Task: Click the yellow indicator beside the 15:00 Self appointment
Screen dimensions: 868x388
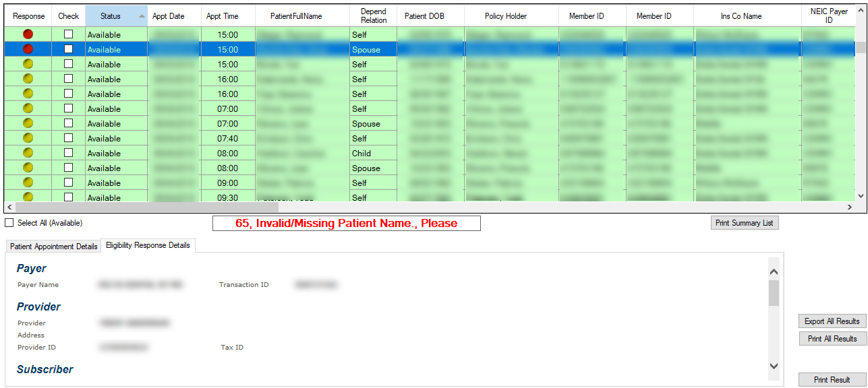Action: click(27, 64)
